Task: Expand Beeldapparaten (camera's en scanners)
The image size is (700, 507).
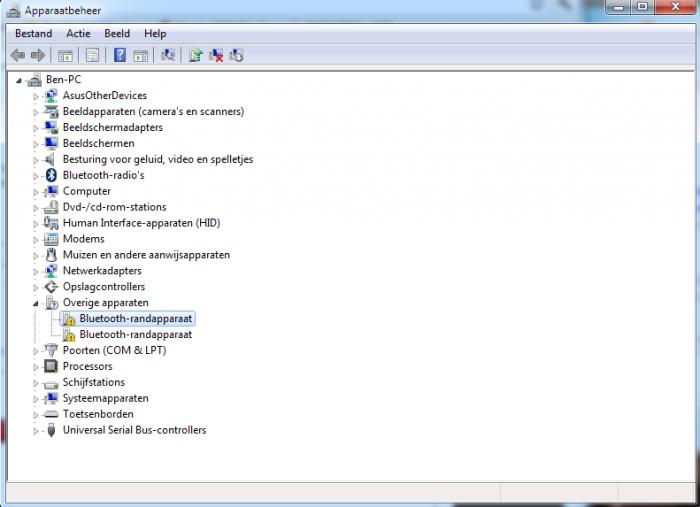Action: [35, 112]
